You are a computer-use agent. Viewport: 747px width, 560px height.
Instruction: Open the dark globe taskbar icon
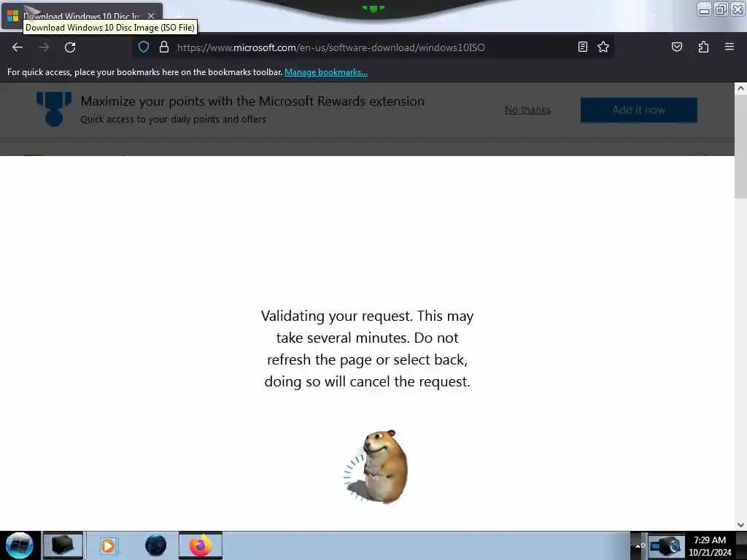pos(156,545)
